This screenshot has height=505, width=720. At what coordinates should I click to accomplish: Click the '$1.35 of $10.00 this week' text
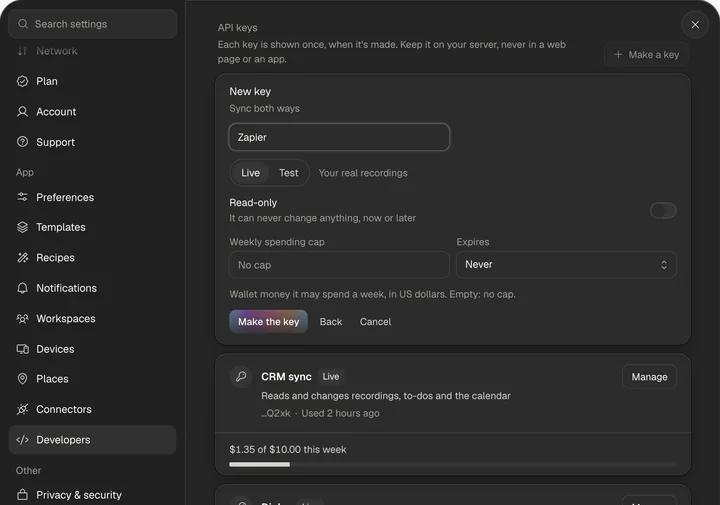click(287, 449)
